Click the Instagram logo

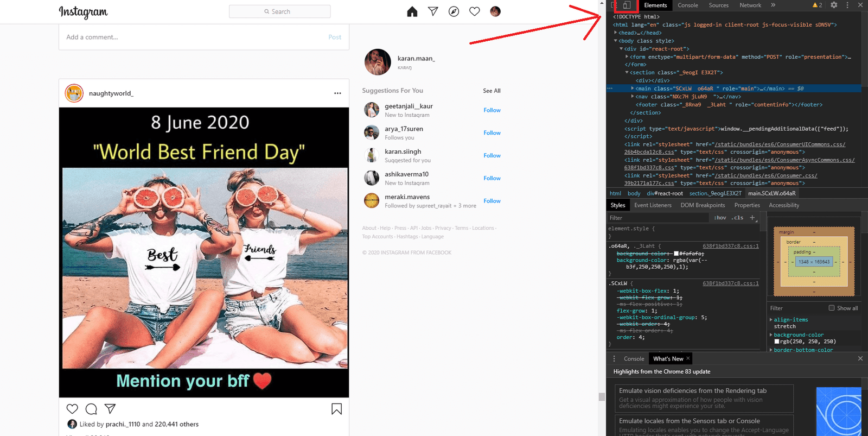pyautogui.click(x=83, y=12)
